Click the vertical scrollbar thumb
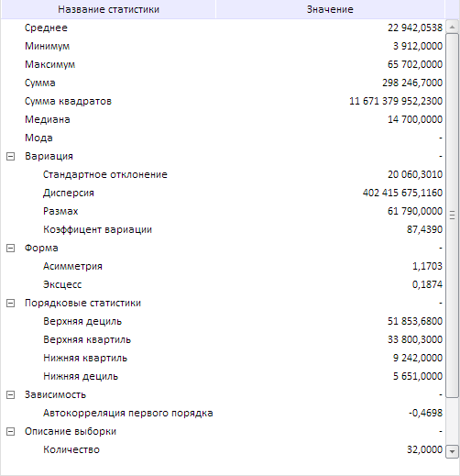460x476 pixels. 453,216
